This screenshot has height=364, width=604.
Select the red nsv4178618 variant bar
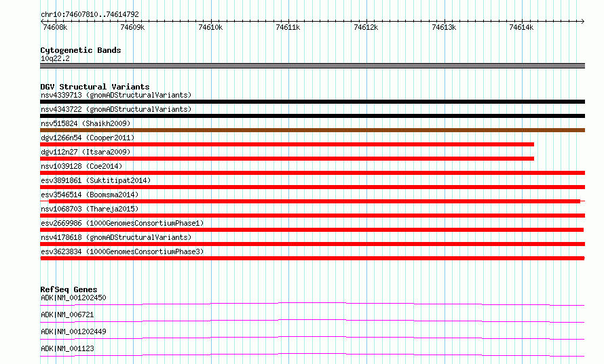(x=312, y=244)
